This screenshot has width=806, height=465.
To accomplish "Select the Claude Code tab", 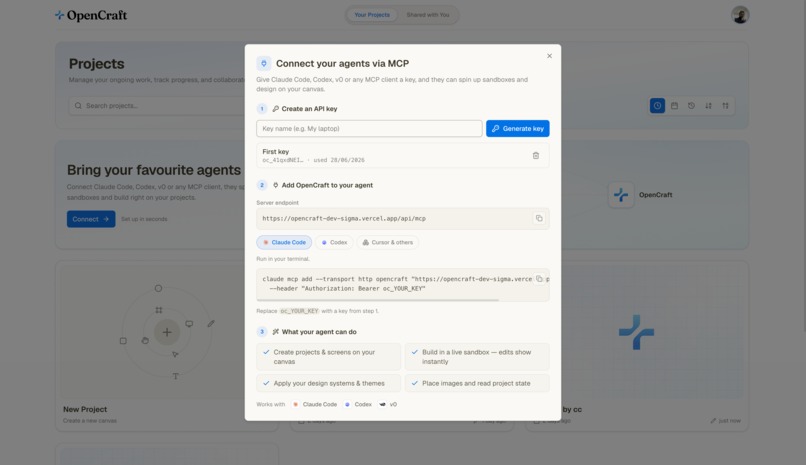I will (284, 243).
